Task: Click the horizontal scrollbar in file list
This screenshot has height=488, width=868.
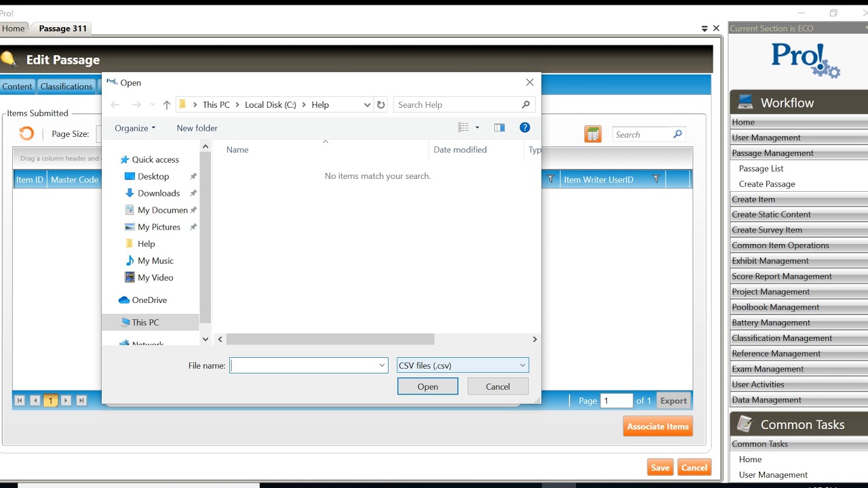Action: point(330,339)
